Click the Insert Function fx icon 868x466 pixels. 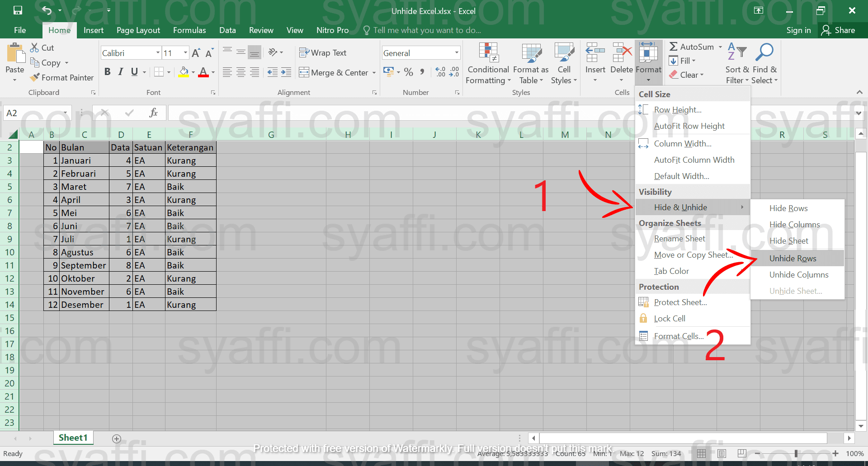[153, 113]
